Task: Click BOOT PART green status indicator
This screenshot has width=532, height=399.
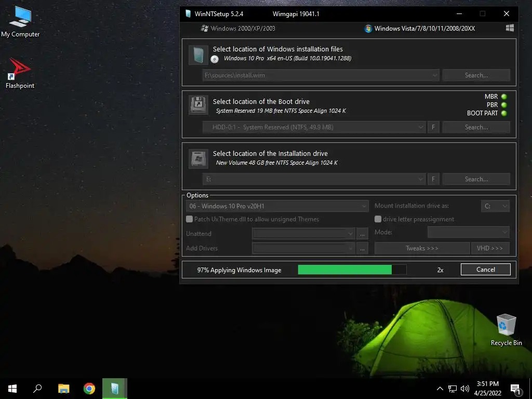Action: pos(504,113)
